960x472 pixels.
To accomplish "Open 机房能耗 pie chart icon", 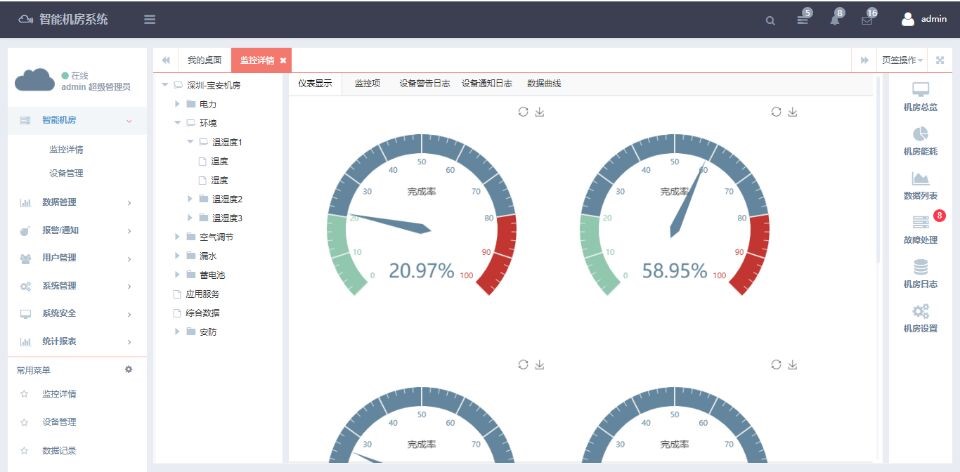I will pyautogui.click(x=920, y=140).
